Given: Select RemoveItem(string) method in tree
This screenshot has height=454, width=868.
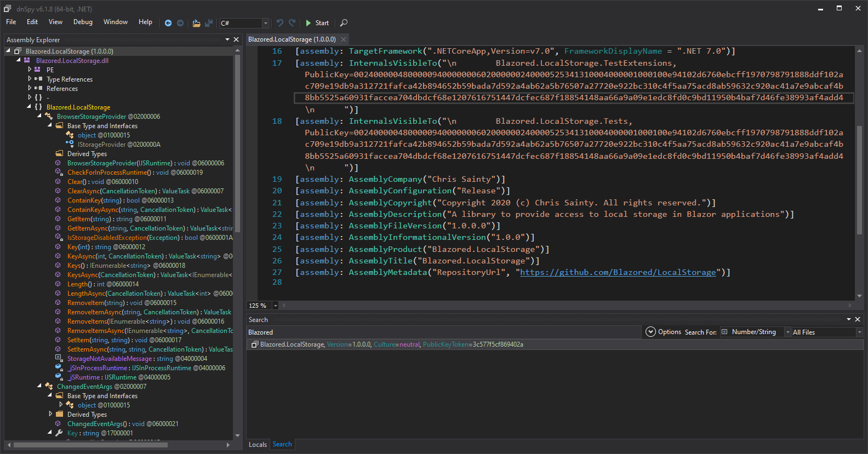Looking at the screenshot, I should tap(122, 302).
